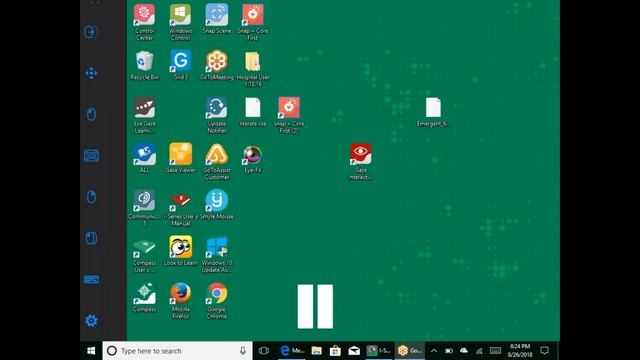The width and height of the screenshot is (640, 360).
Task: Launch the Google Chrome desktop shortcut
Action: [x=217, y=301]
